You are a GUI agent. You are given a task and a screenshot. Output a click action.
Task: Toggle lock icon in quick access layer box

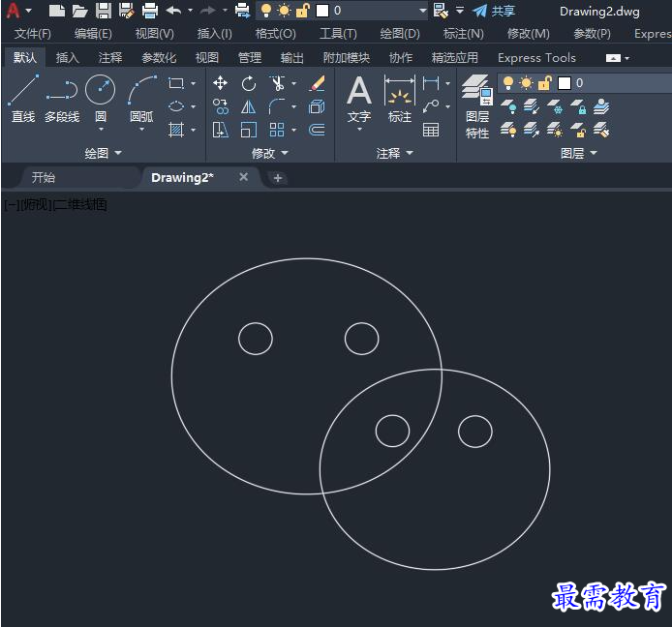(x=302, y=11)
